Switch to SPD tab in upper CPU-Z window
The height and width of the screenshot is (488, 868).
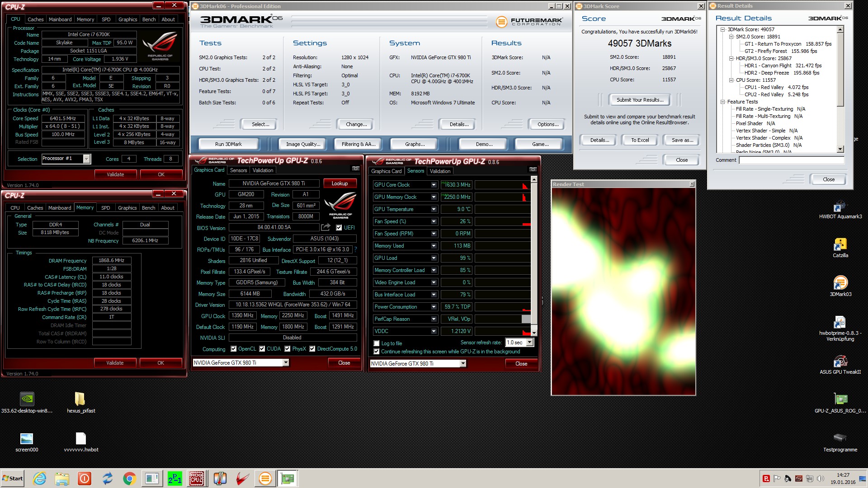tap(106, 19)
